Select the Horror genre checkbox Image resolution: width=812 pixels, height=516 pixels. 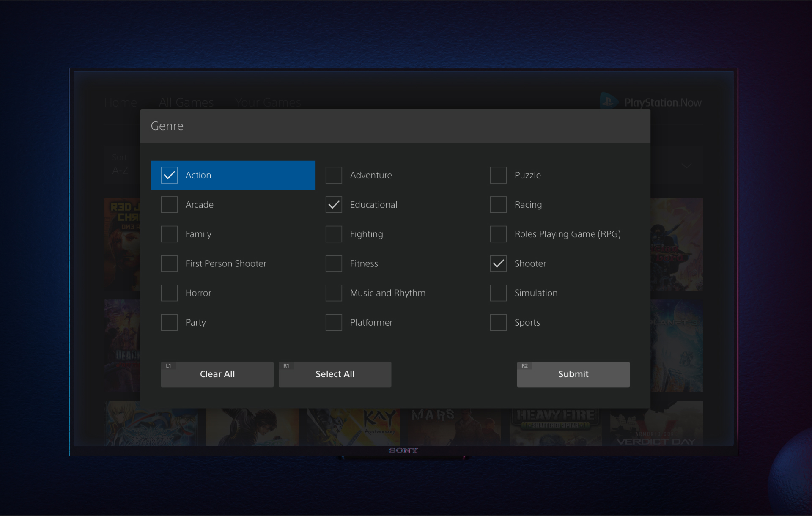169,293
